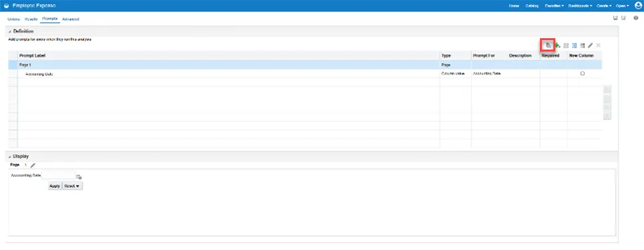Click the Preview icon in the Definition toolbar
644x250 pixels.
point(547,45)
